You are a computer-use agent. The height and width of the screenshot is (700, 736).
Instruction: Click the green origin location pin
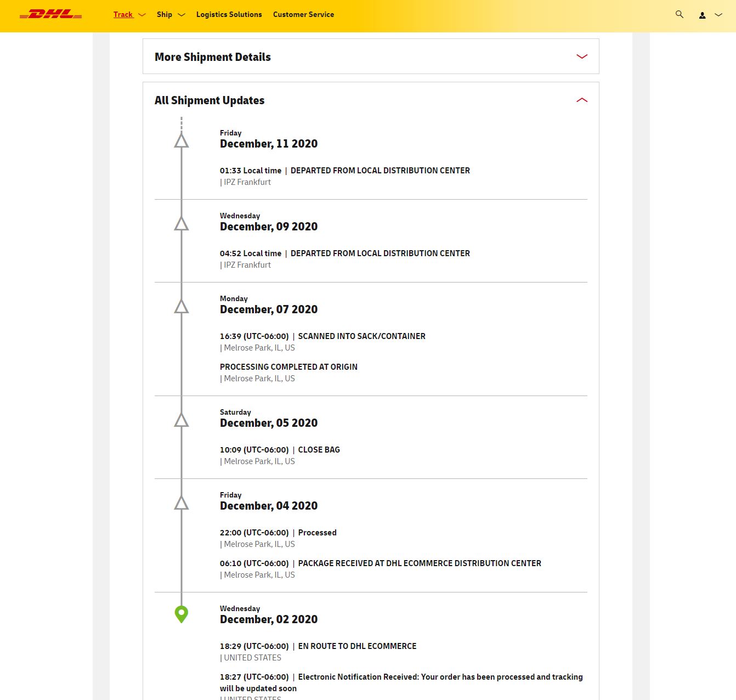click(182, 614)
